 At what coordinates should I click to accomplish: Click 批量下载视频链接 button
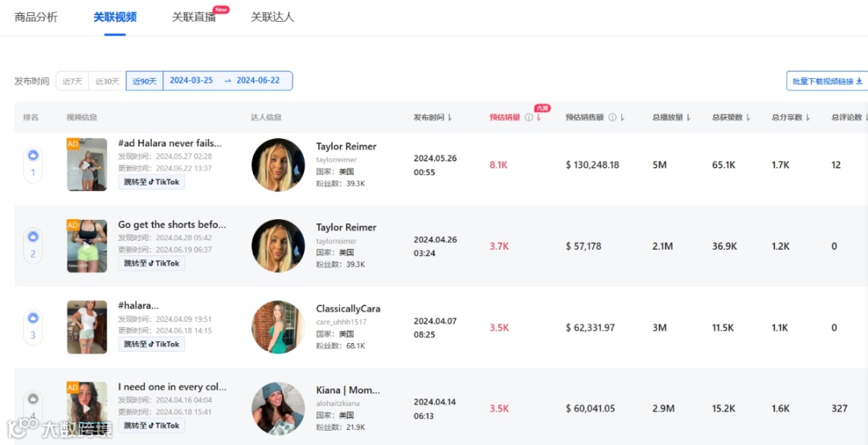[827, 81]
